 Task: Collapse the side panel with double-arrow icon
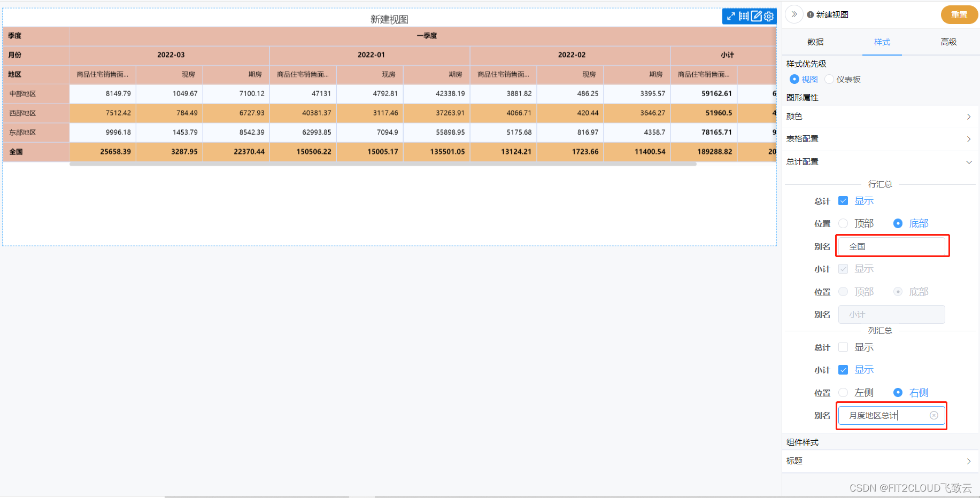[794, 14]
